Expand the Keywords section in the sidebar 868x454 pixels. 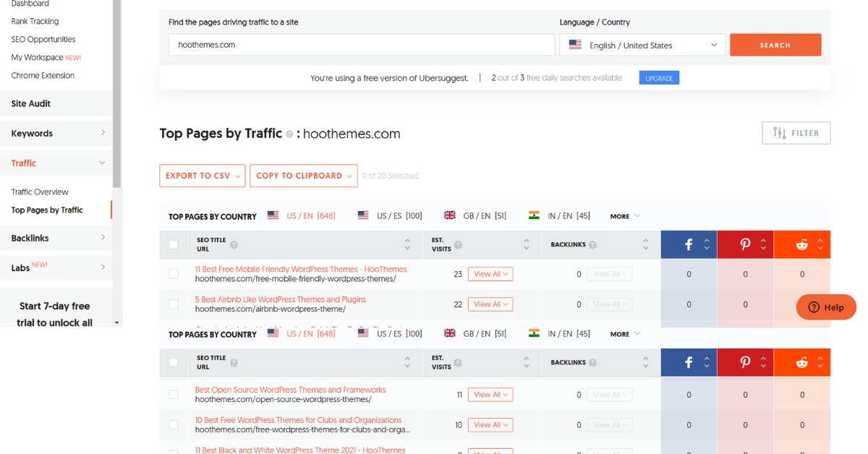click(56, 133)
